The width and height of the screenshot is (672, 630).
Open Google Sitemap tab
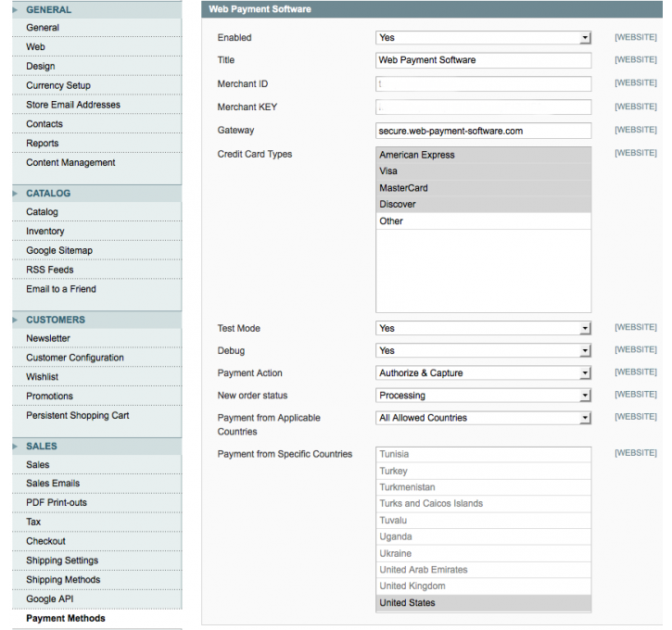[96, 250]
